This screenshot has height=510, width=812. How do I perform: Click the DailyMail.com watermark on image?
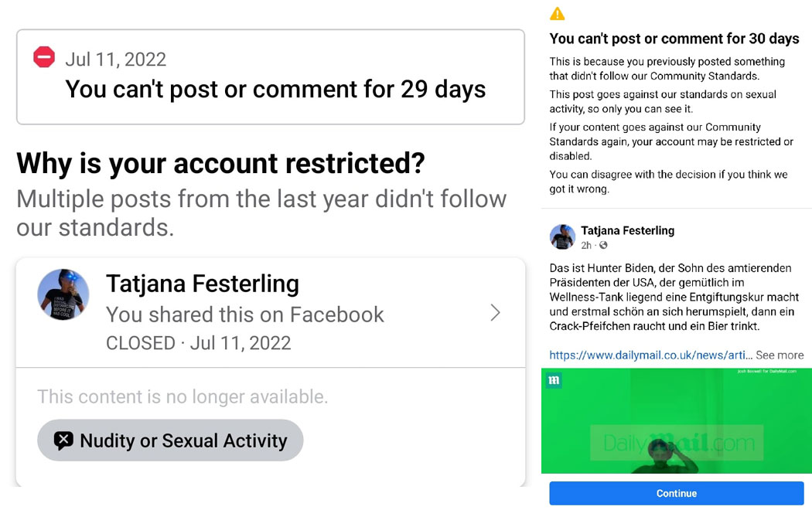click(678, 443)
